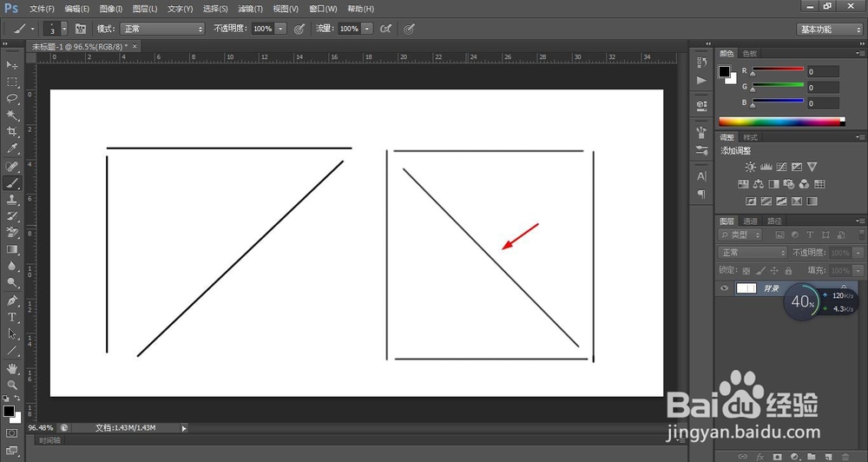Select the Blur (water drop) tool
Screen dimensions: 868x462
[x=11, y=266]
